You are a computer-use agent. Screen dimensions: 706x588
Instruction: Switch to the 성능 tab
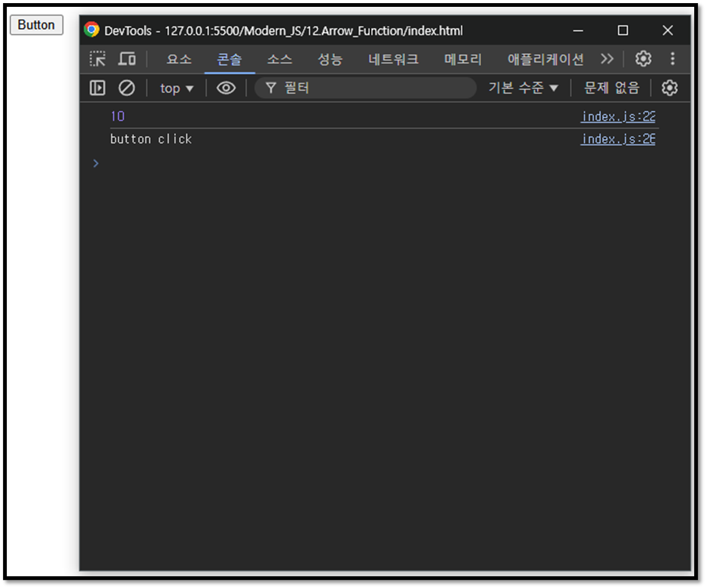click(330, 59)
